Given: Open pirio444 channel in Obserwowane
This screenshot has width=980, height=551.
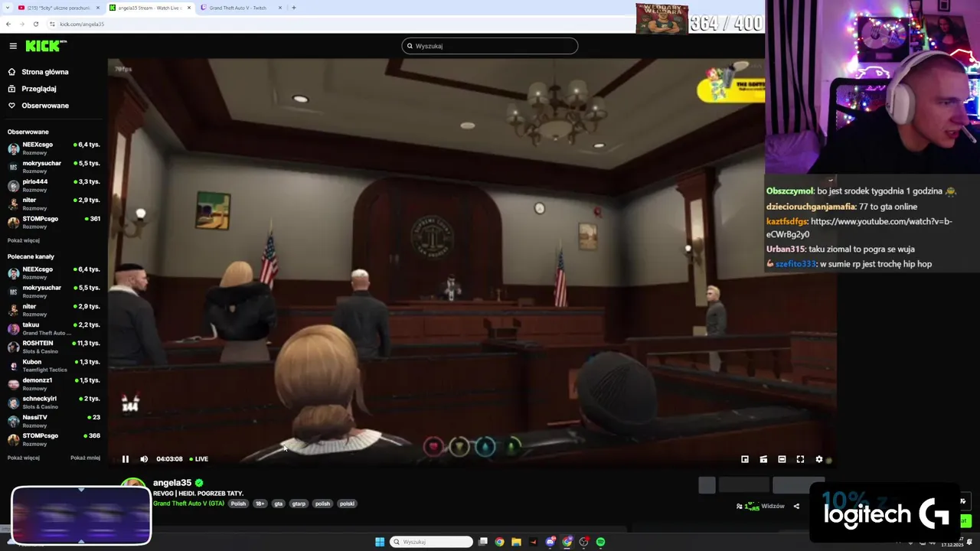Looking at the screenshot, I should [54, 185].
